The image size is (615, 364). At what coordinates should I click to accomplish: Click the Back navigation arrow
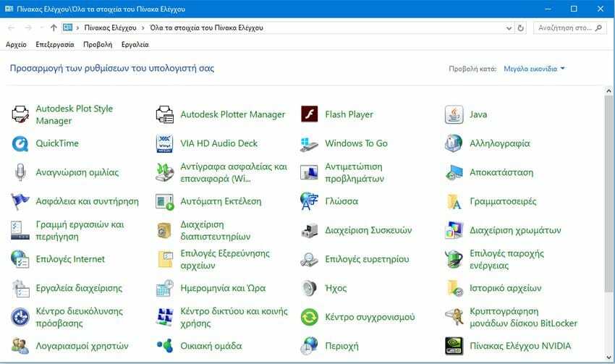11,27
